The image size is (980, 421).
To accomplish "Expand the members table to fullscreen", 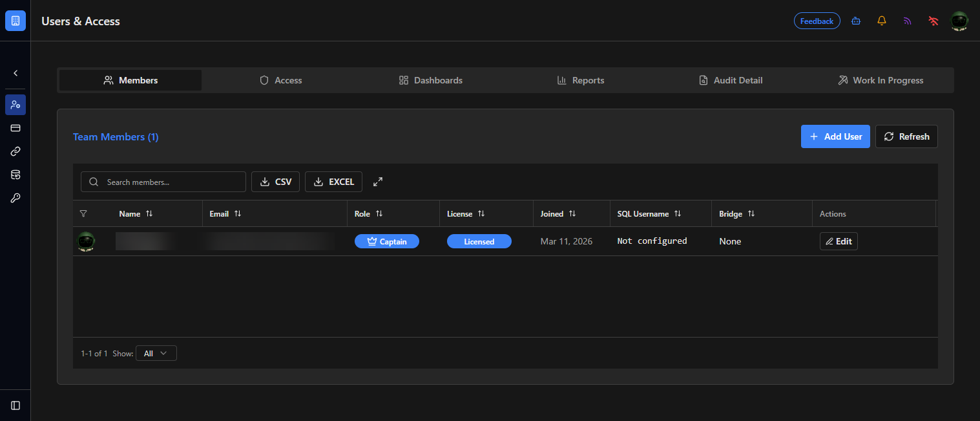I will pyautogui.click(x=378, y=182).
